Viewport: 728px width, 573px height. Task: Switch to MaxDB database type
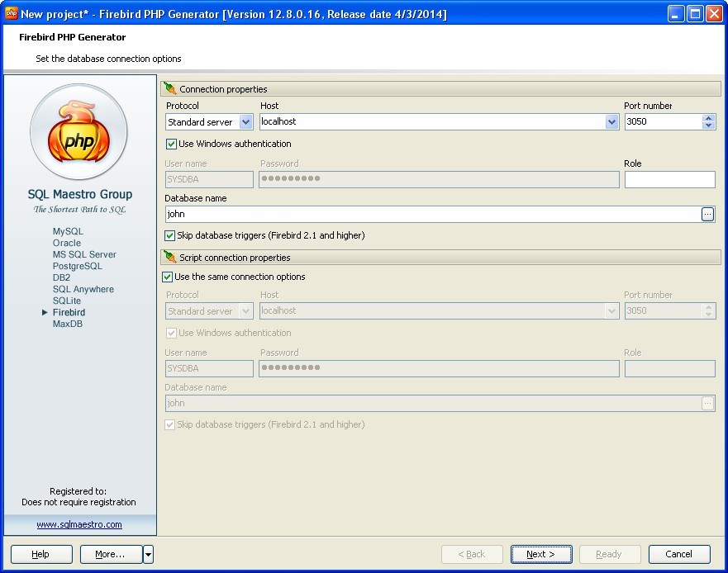pyautogui.click(x=67, y=324)
